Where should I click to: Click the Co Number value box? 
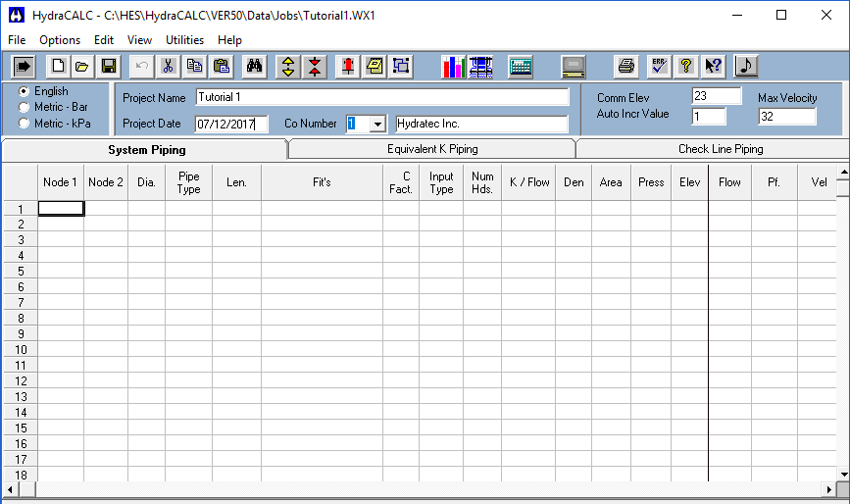click(358, 125)
